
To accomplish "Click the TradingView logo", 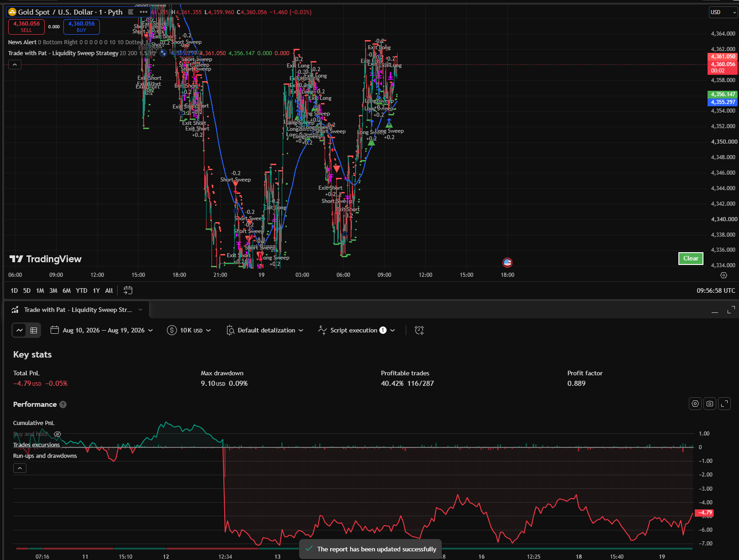I will (46, 259).
